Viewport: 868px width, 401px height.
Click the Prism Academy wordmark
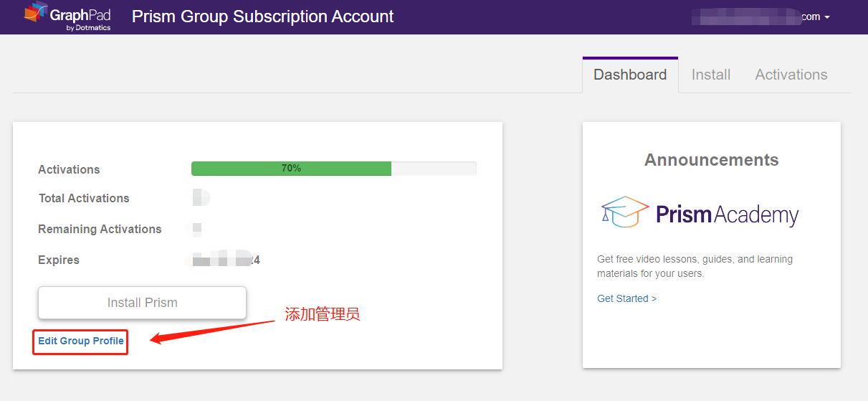tap(727, 214)
